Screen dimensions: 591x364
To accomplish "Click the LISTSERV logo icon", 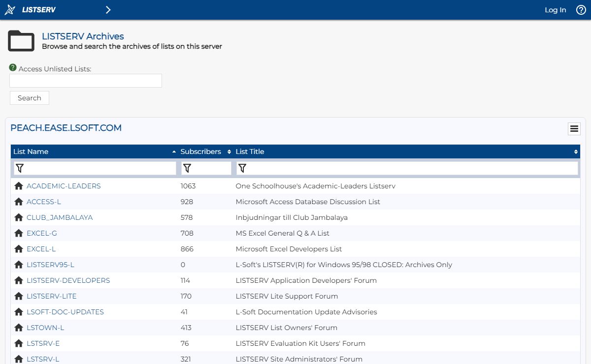I will [10, 10].
